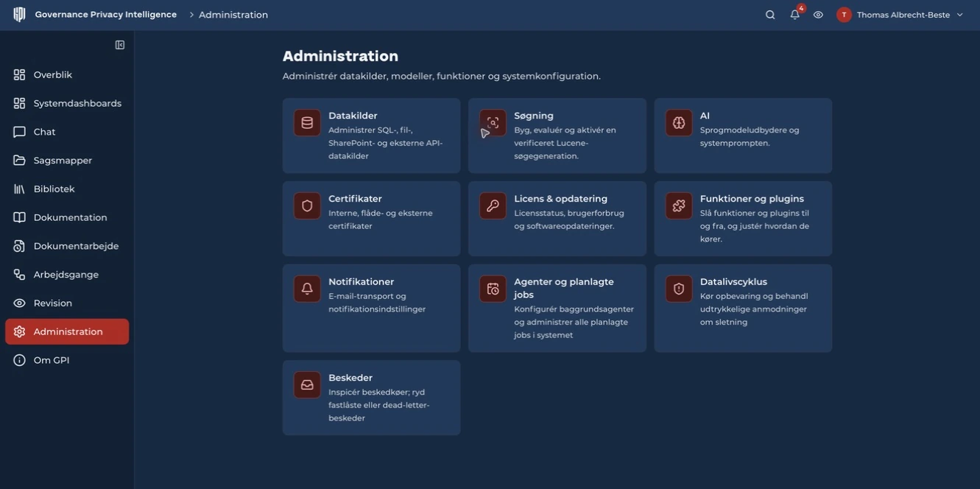
Task: Select Dokumentation in the sidebar
Action: click(70, 217)
